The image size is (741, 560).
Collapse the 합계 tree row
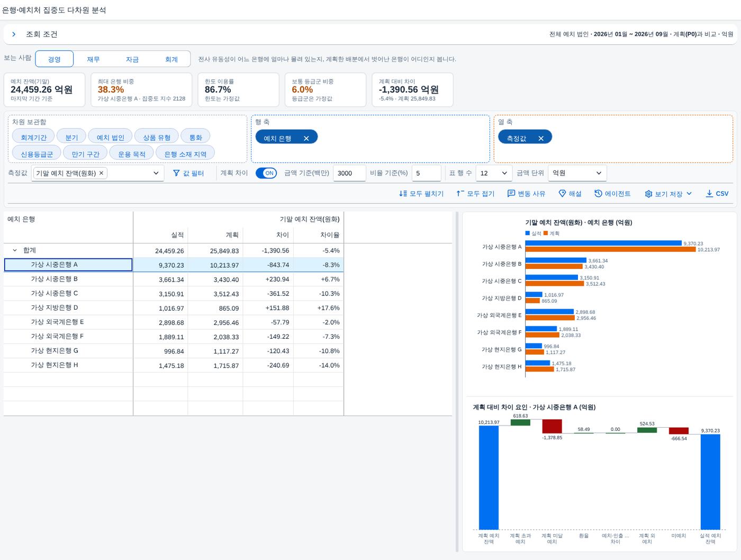click(15, 250)
